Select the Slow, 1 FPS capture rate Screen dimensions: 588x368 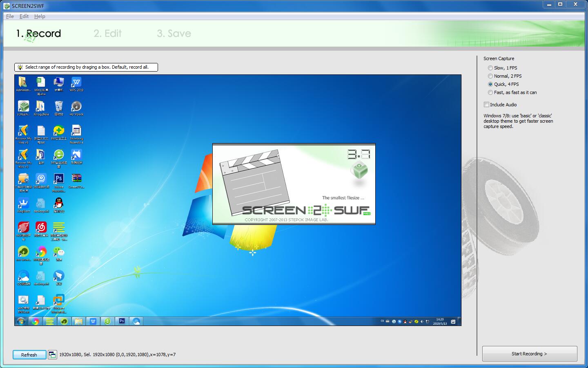coord(490,68)
